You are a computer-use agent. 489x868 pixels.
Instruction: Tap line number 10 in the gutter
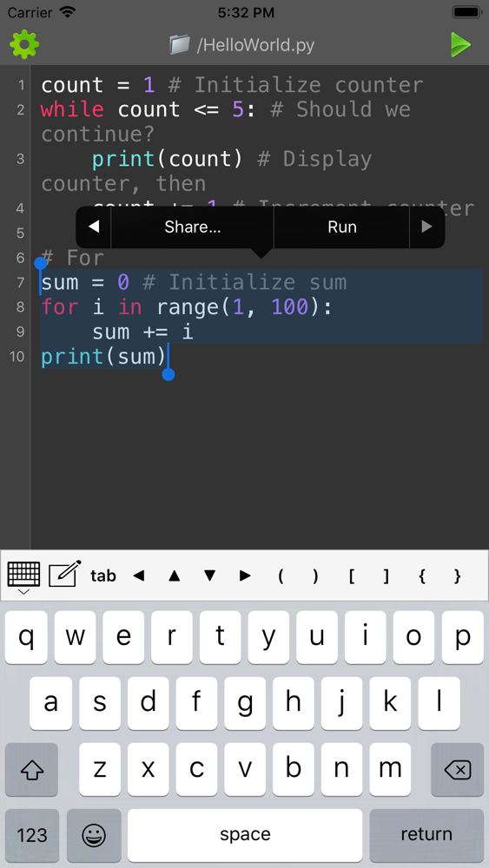pos(17,357)
